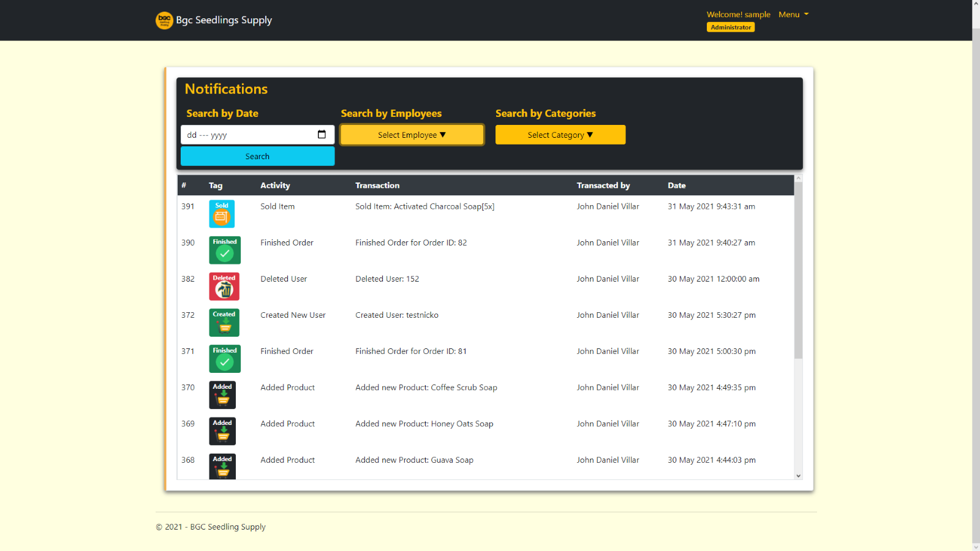
Task: Click the table's vertical scrollbar thumb
Action: (x=798, y=269)
